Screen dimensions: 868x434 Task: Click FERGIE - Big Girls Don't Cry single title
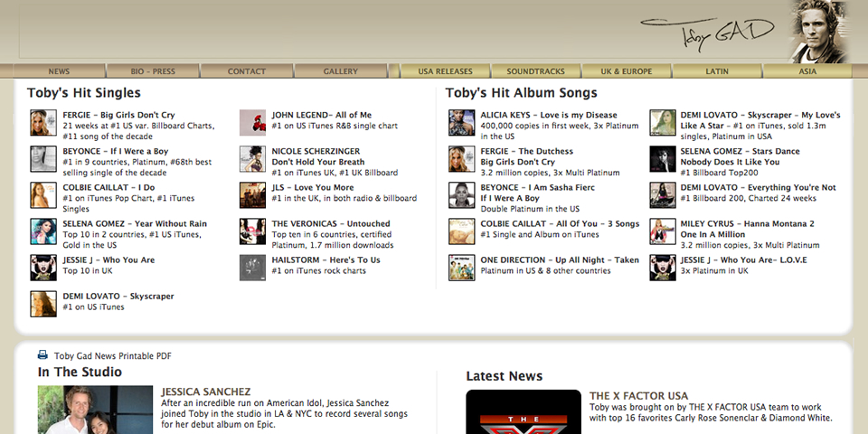[x=118, y=115]
